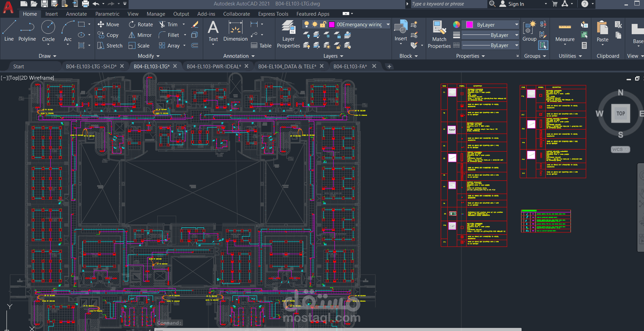
Task: Close the B04-EL103-LTG -SH.D tab
Action: coord(122,66)
